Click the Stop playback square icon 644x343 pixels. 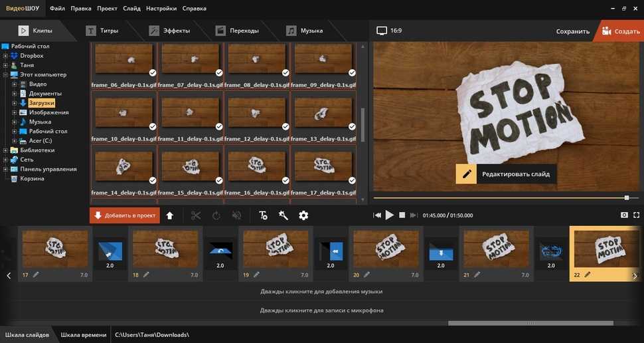point(402,215)
